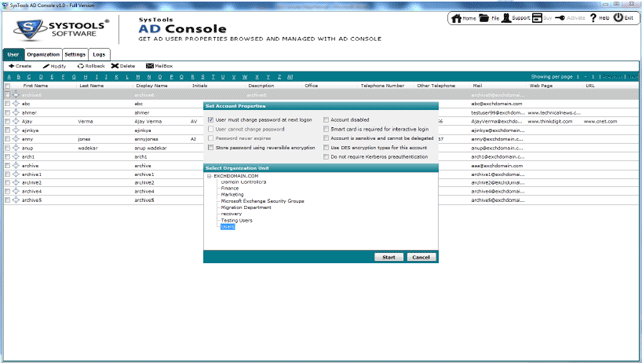Enable Store password using reversible encryption
Image resolution: width=642 pixels, height=363 pixels.
[x=211, y=147]
